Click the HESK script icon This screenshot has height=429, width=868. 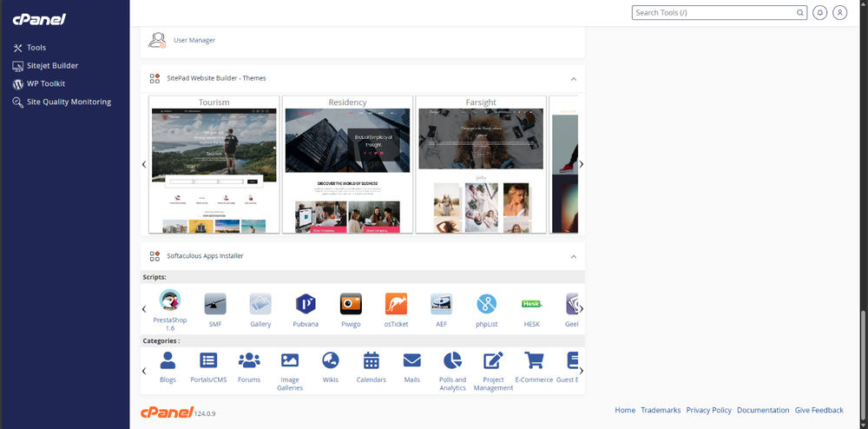(532, 304)
